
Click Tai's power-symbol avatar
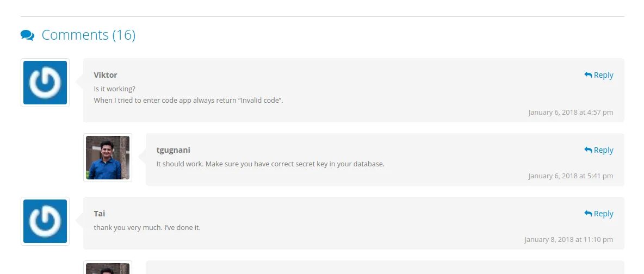coord(45,221)
